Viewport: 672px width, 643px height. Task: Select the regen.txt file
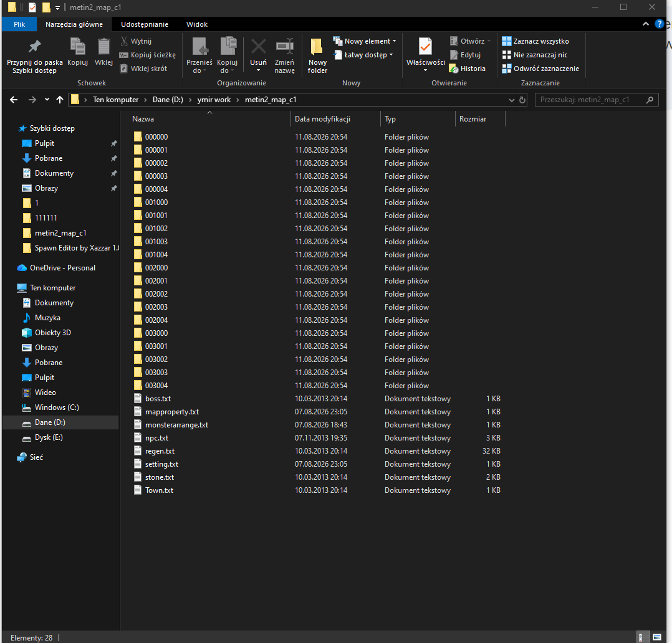coord(317,451)
